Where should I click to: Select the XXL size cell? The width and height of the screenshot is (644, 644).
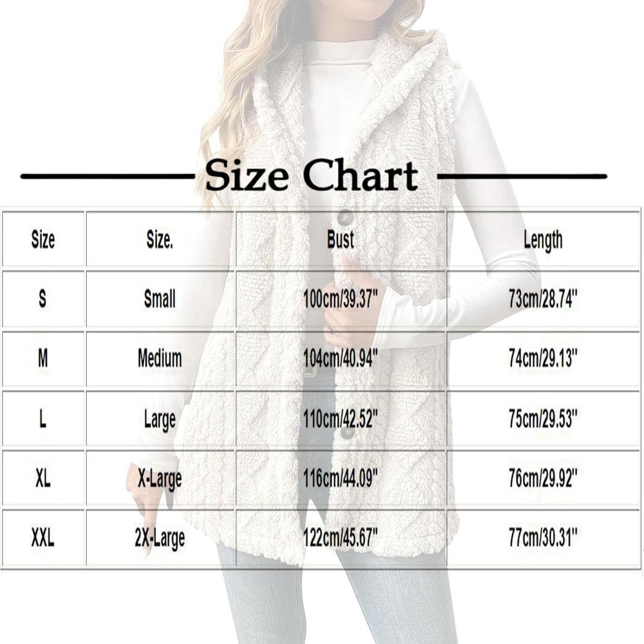pos(43,538)
